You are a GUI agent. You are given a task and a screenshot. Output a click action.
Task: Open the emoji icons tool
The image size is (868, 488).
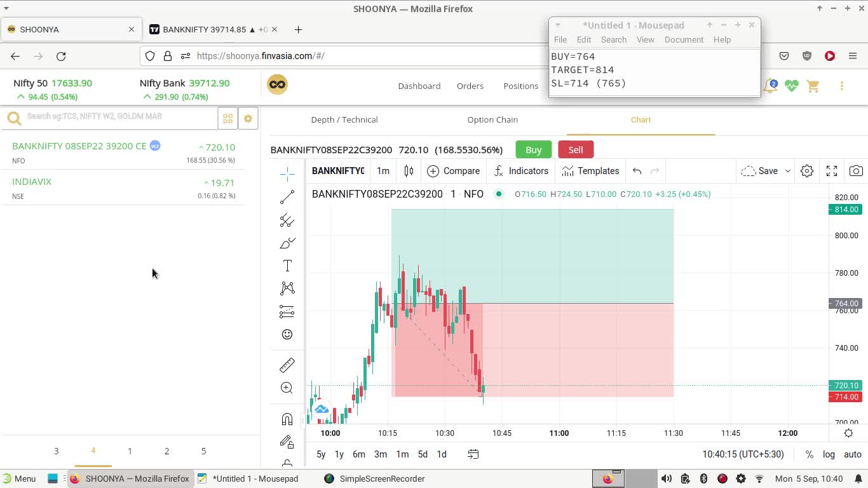pos(287,334)
